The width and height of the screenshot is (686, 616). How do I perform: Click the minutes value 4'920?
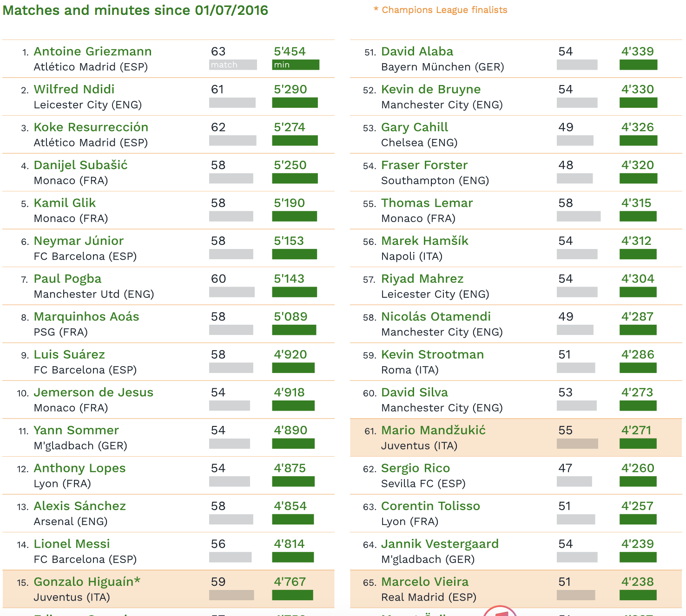290,354
